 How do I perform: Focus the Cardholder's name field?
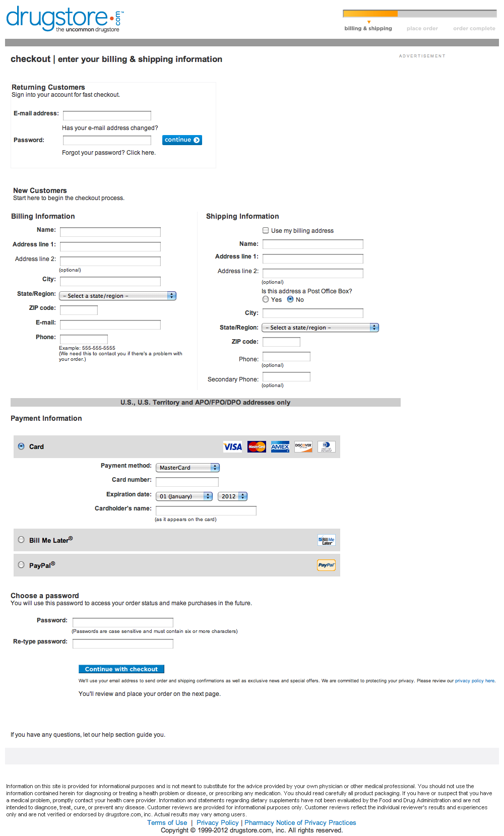206,510
